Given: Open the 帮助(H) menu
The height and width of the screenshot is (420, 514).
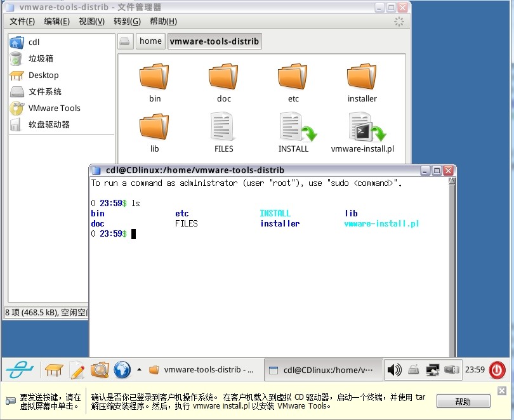Looking at the screenshot, I should click(163, 22).
